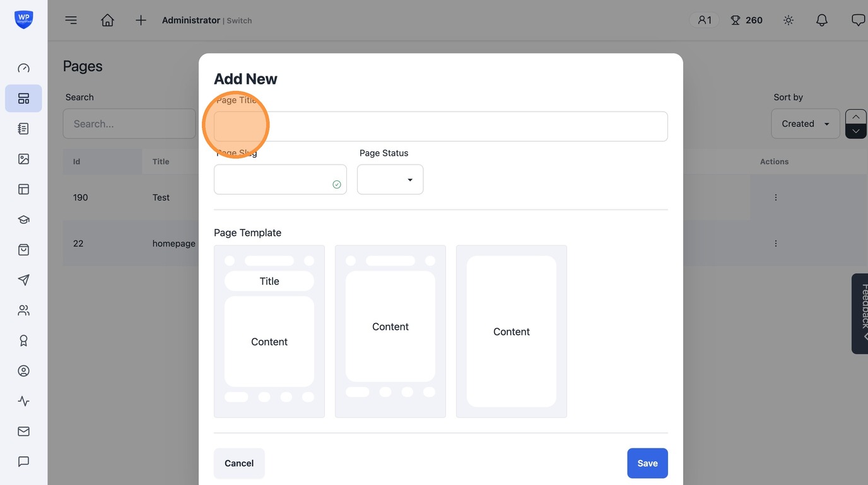Open the media image icon in sidebar
Screen dimensions: 868x485
click(x=23, y=159)
